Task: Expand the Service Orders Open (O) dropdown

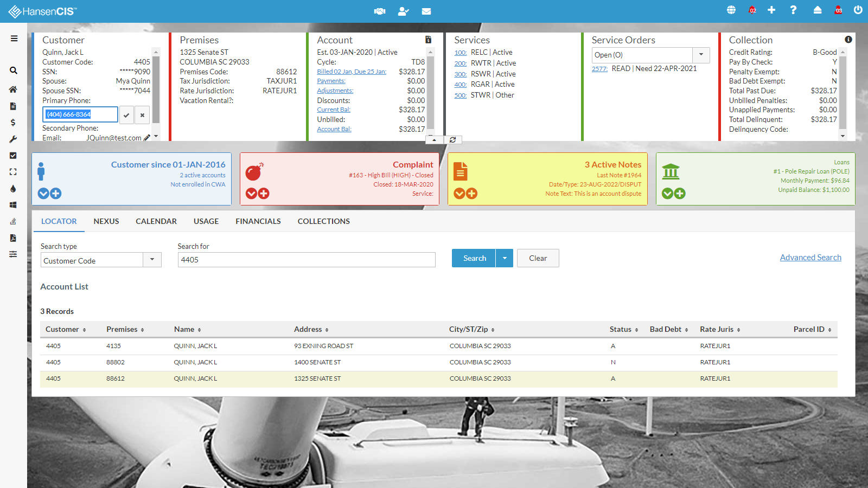Action: [x=701, y=55]
